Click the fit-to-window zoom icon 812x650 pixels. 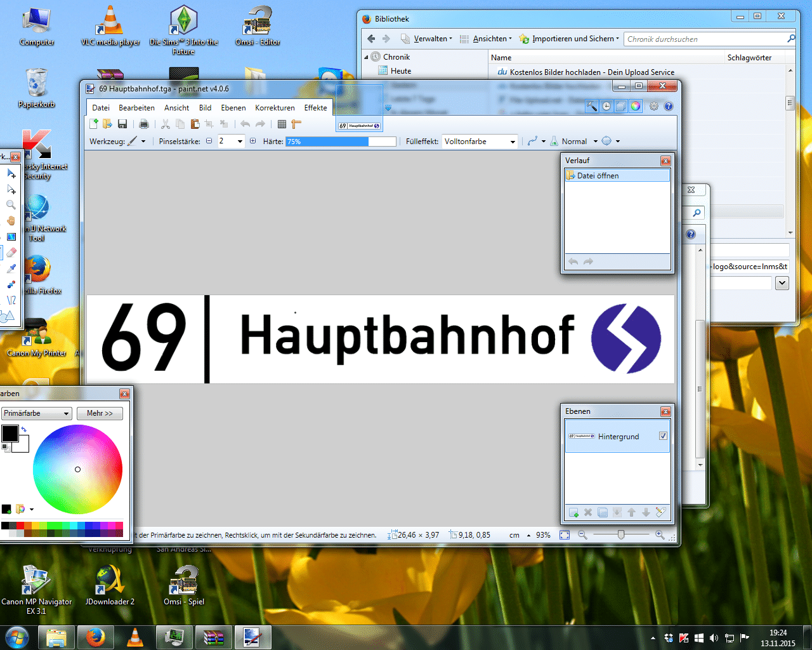[565, 535]
